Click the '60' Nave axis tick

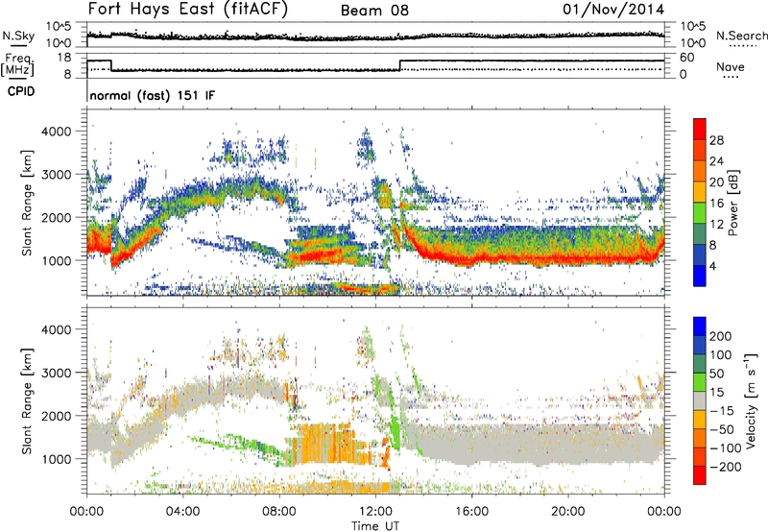point(687,58)
